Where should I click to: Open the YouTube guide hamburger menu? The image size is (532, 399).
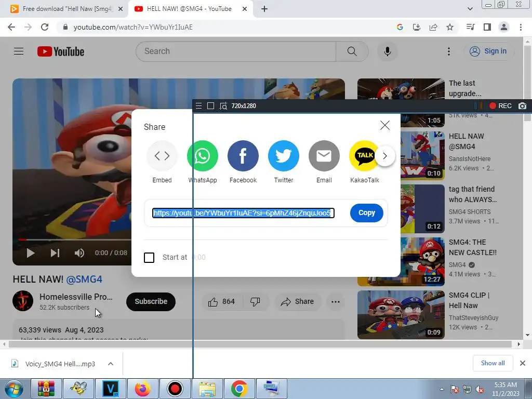[19, 51]
